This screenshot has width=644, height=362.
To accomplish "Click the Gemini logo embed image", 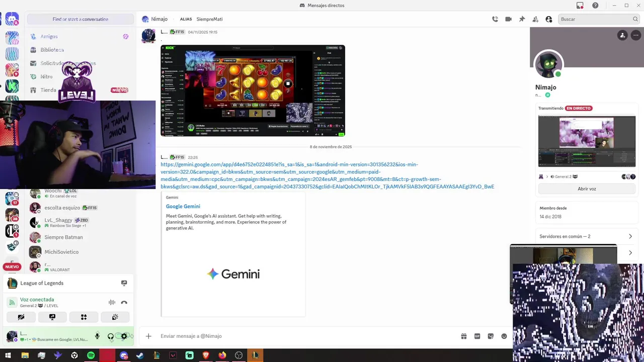I will tap(233, 274).
